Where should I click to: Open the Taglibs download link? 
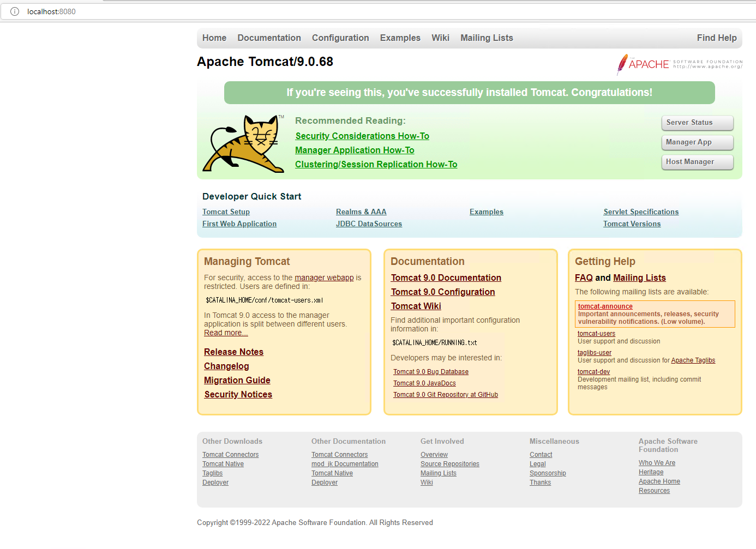(x=212, y=473)
